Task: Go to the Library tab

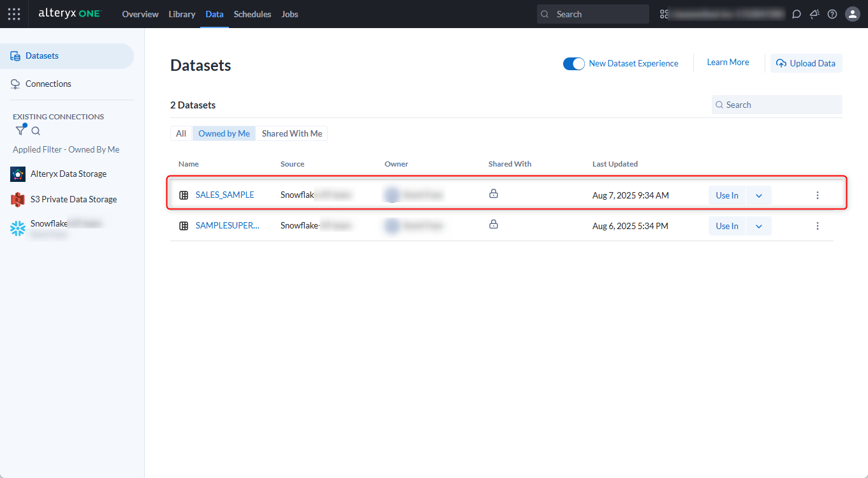Action: pos(182,14)
